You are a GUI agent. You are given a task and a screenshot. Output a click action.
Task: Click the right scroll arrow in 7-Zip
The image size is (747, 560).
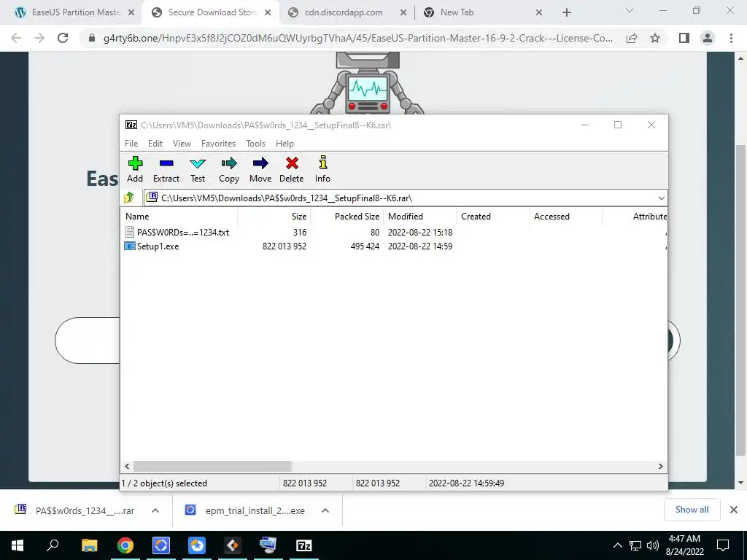click(x=660, y=466)
